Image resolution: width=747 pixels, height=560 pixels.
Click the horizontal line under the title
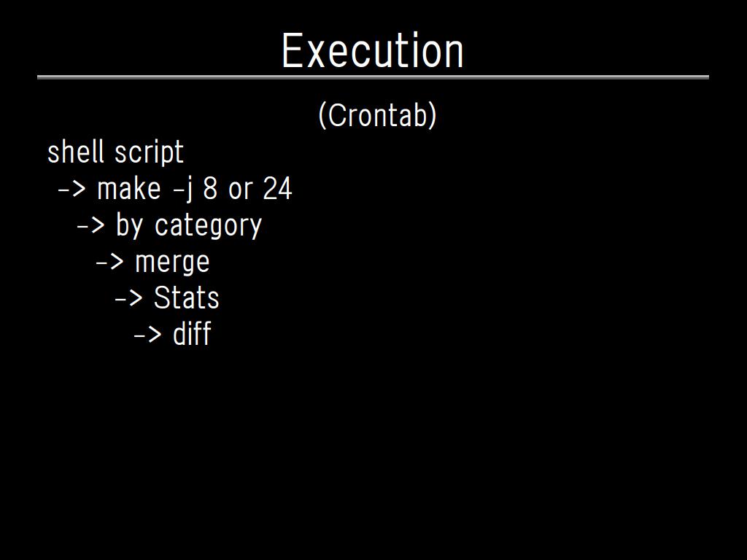(x=373, y=77)
